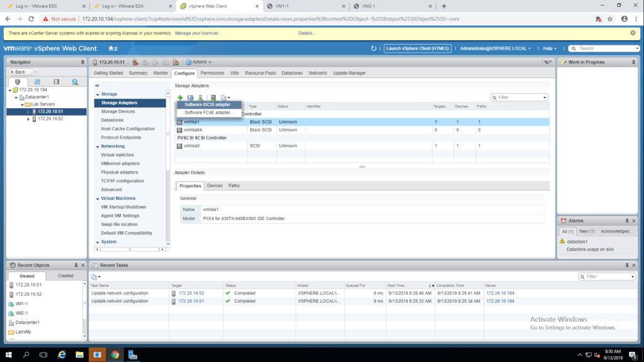This screenshot has width=644, height=362.
Task: Select the Storage view navigator icon
Action: pyautogui.click(x=56, y=82)
